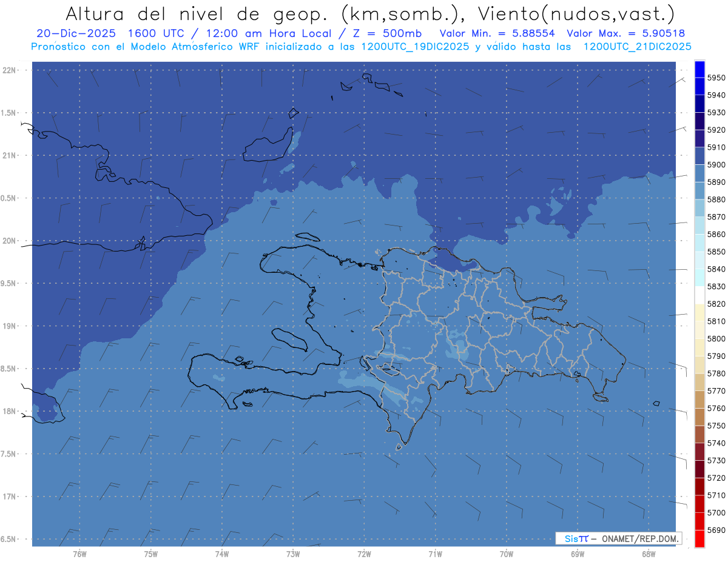The height and width of the screenshot is (562, 728).
Task: Click the '76W' longitude label
Action: coord(79,554)
